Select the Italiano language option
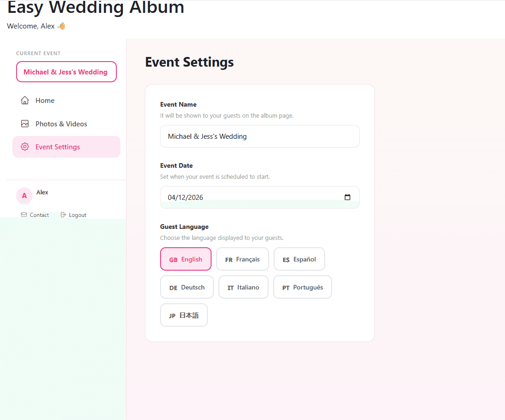This screenshot has height=420, width=505. coord(243,287)
